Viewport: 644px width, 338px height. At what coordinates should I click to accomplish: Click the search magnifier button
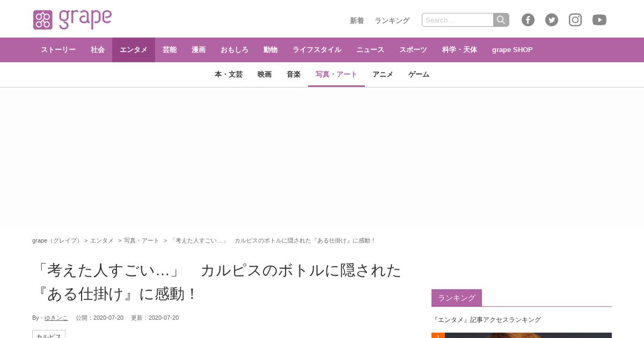tap(501, 20)
